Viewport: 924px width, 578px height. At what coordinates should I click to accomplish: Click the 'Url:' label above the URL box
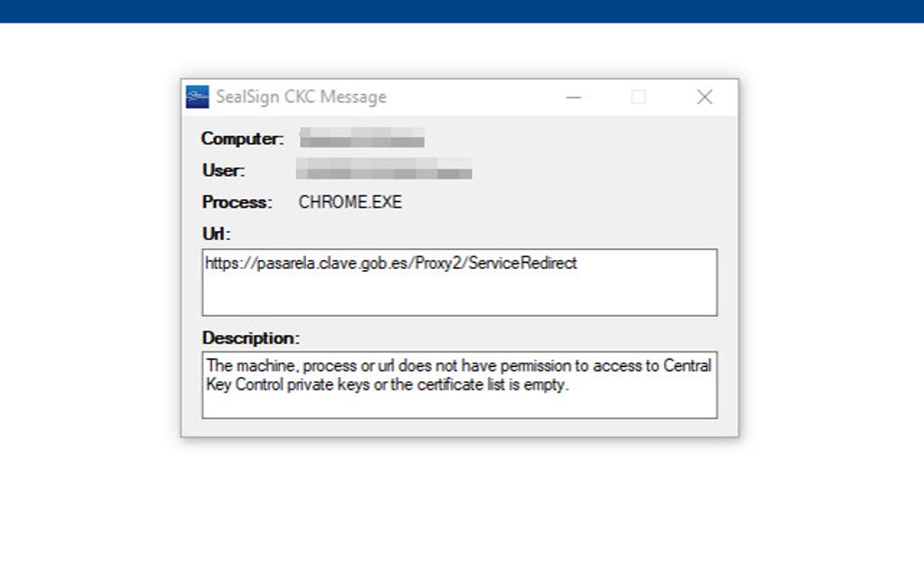click(x=215, y=233)
